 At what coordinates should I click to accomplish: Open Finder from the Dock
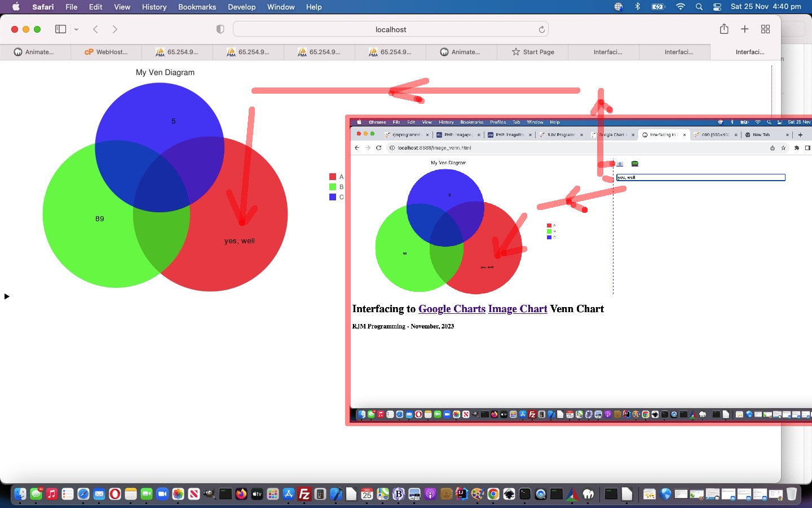click(20, 494)
